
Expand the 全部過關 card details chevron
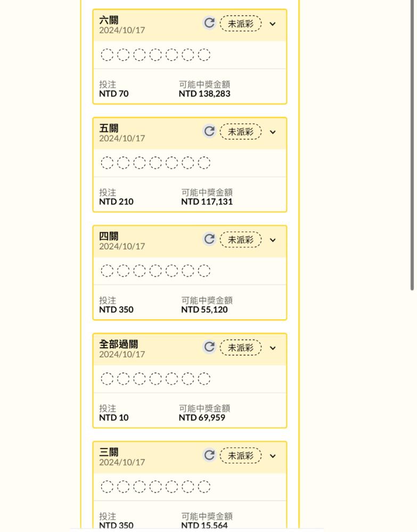pyautogui.click(x=272, y=348)
